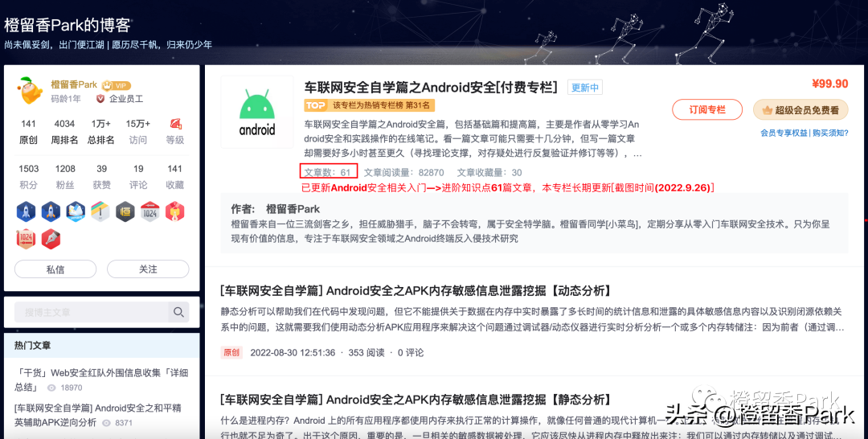Click the orange mascot avatar
The width and height of the screenshot is (868, 439).
point(31,92)
